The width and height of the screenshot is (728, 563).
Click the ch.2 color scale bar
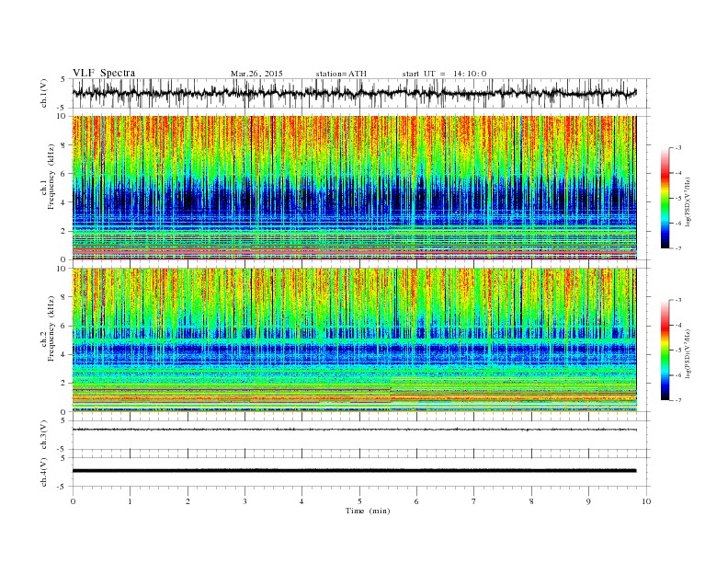[665, 350]
